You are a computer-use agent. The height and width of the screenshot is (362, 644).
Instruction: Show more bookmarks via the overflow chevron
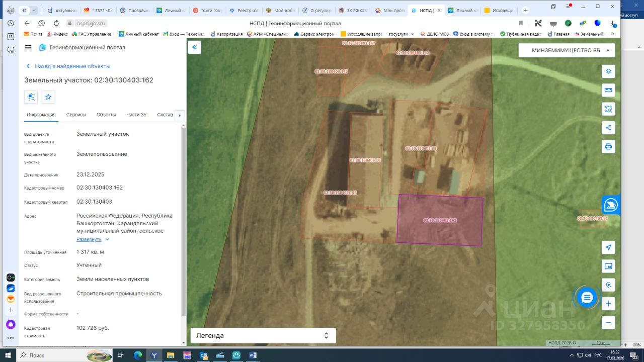pos(612,34)
